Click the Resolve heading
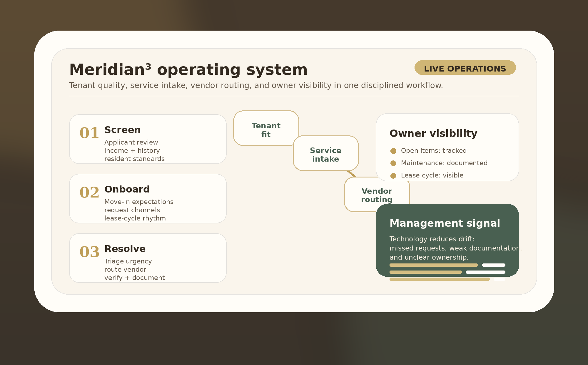Viewport: 588px width, 365px height. tap(125, 249)
